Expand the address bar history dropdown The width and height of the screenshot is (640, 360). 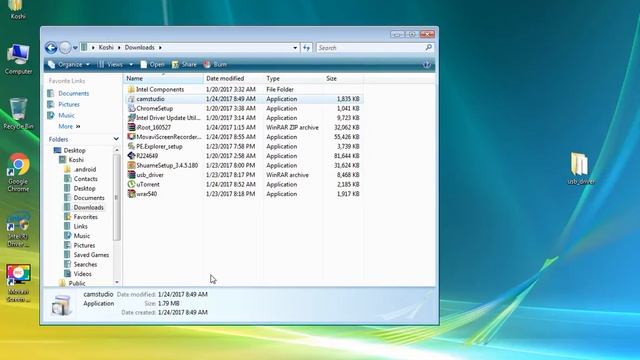click(x=295, y=48)
